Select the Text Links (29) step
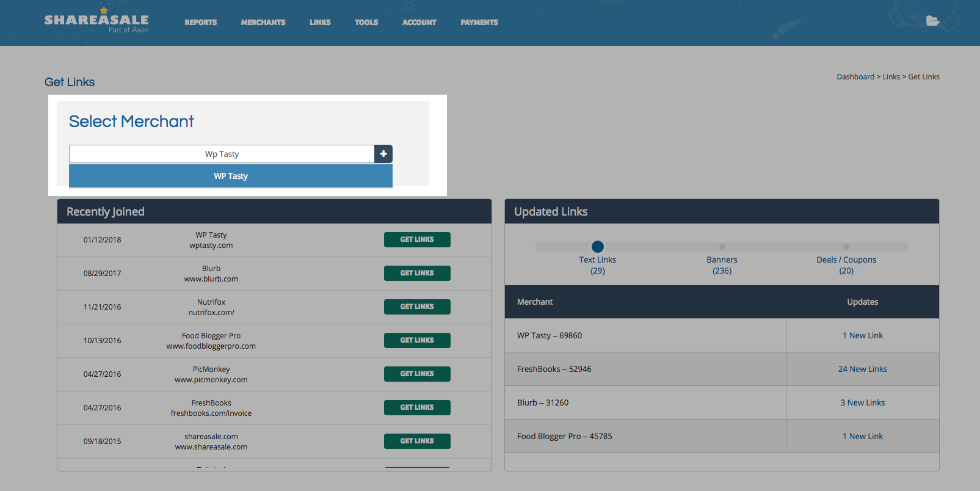This screenshot has height=491, width=980. coord(598,265)
